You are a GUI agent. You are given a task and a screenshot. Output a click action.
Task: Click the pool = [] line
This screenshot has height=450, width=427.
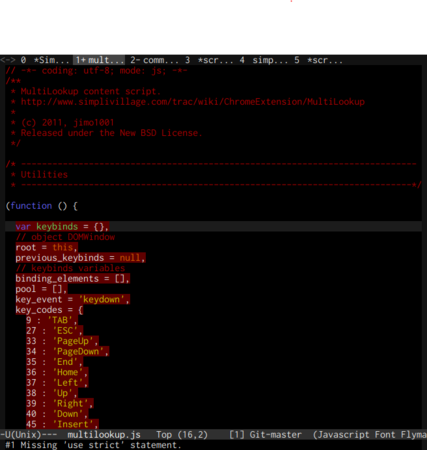41,289
